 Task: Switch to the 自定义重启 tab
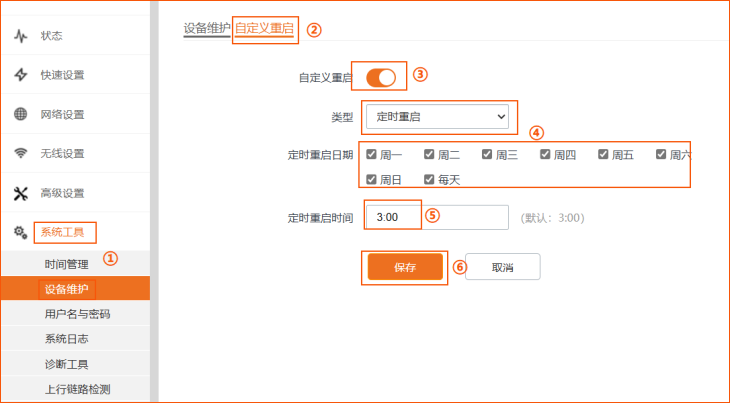[x=264, y=28]
